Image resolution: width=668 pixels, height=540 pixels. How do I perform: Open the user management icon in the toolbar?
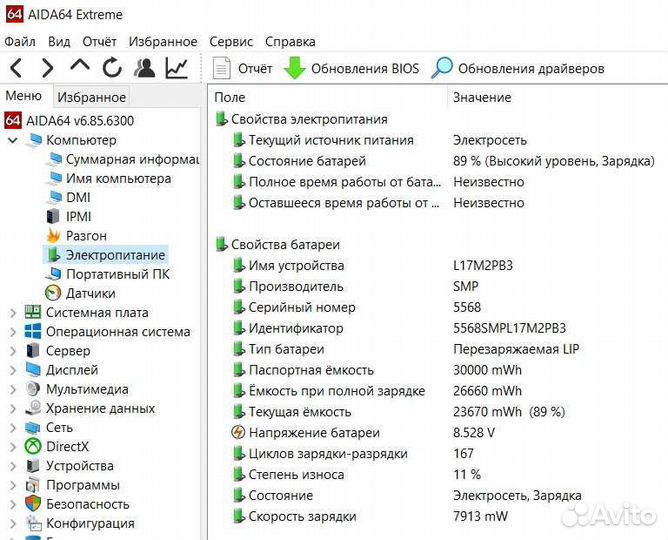(144, 68)
